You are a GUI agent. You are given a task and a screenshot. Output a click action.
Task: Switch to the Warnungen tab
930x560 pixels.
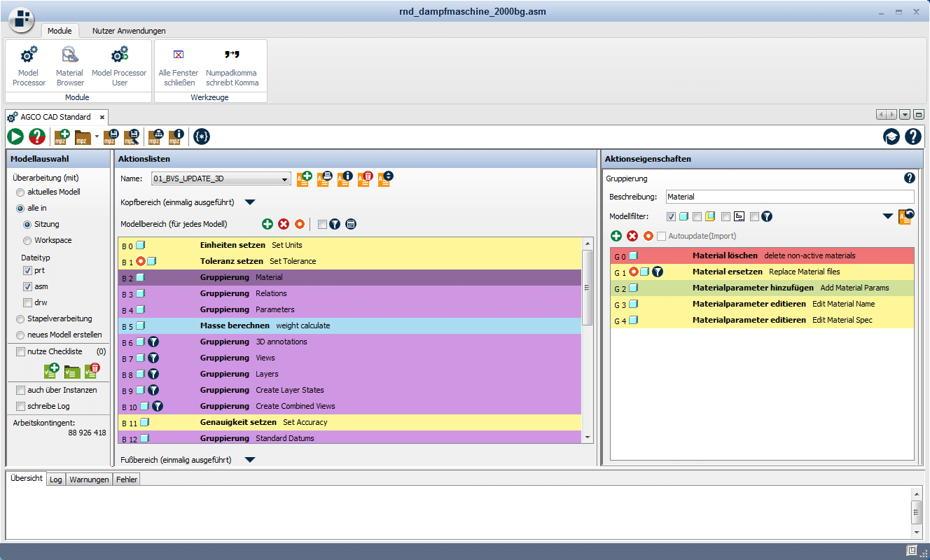pos(89,479)
